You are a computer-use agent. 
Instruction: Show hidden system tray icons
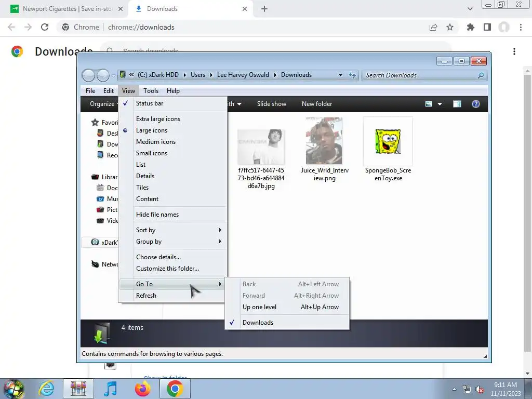454,389
